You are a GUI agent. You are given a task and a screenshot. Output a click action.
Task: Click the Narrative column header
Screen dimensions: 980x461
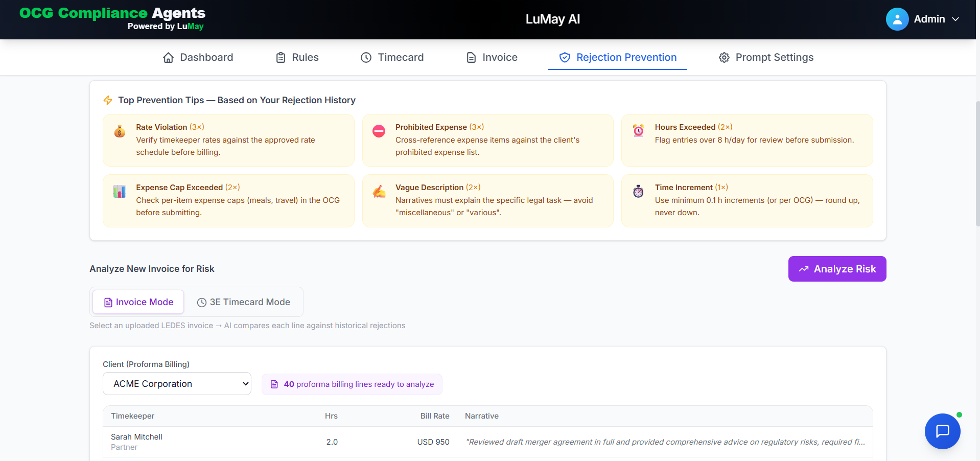(482, 416)
